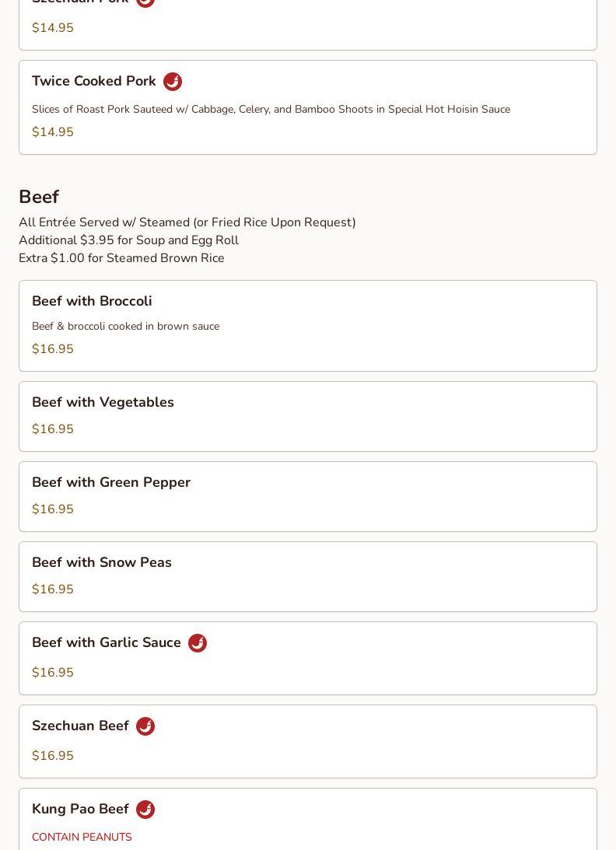Click $14.95 price under Twice Cooked Pork
The width and height of the screenshot is (616, 850).
point(53,132)
